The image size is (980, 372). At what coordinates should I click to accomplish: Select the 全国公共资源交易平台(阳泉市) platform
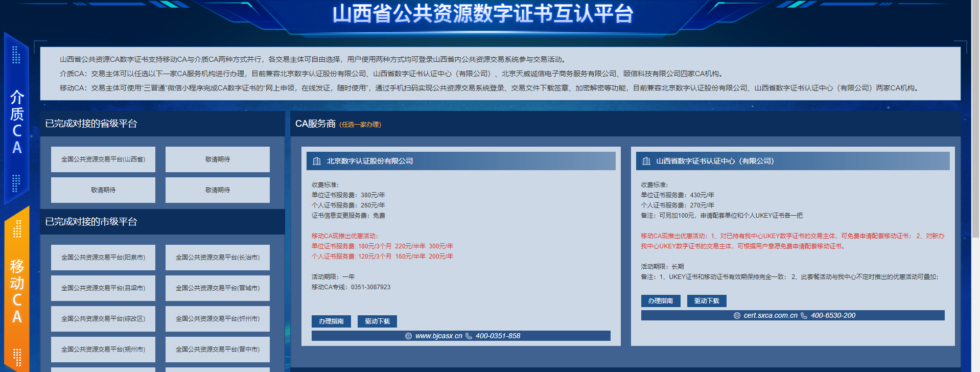[x=103, y=258]
